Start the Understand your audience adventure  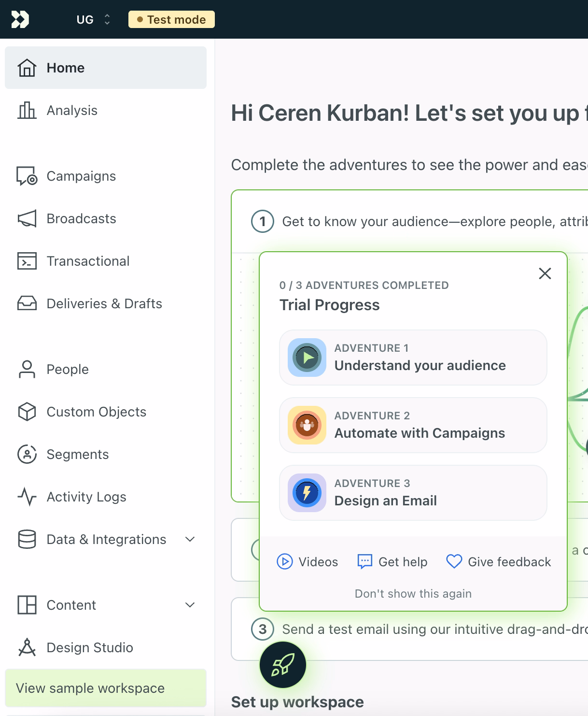(x=413, y=358)
